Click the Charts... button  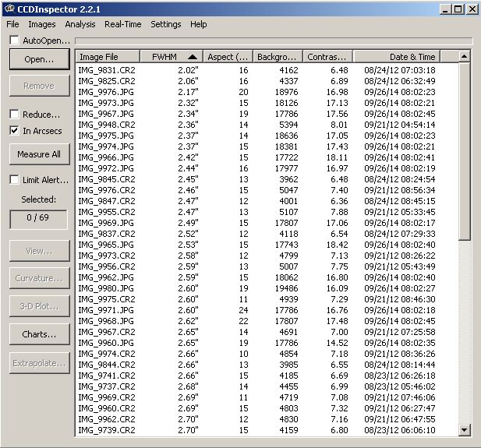[39, 334]
